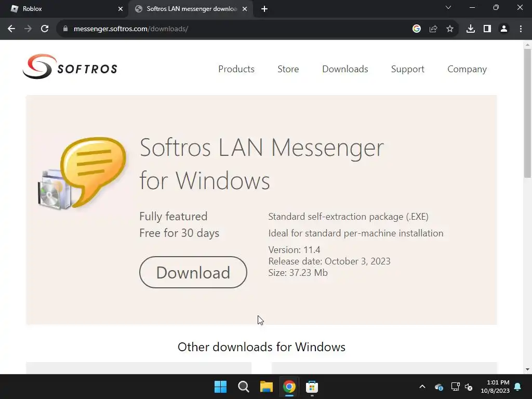This screenshot has width=532, height=399.
Task: Open the Store menu item
Action: (x=288, y=69)
